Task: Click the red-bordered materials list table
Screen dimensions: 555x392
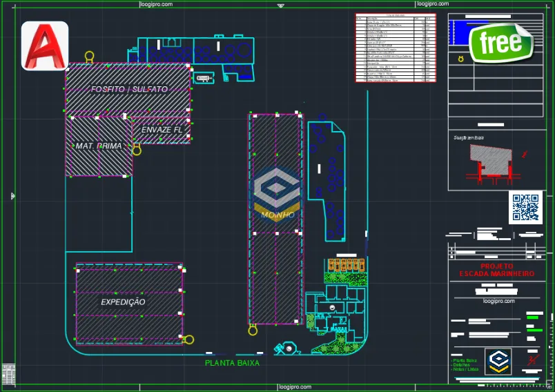Action: (x=396, y=48)
